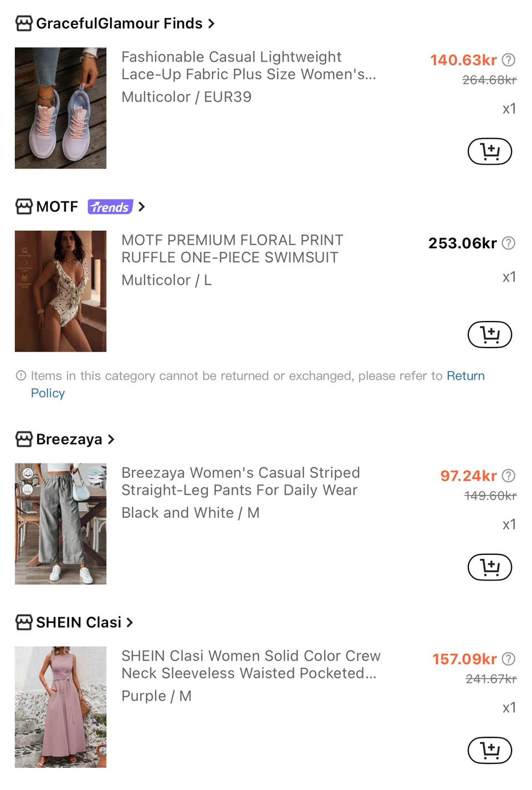
Task: Add MOTF floral swimsuit to cart
Action: point(490,334)
